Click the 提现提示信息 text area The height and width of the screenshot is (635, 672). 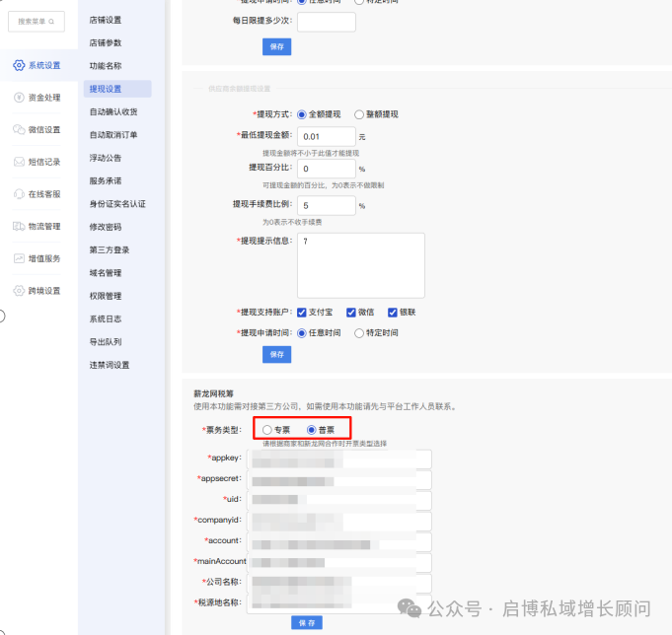coord(360,264)
